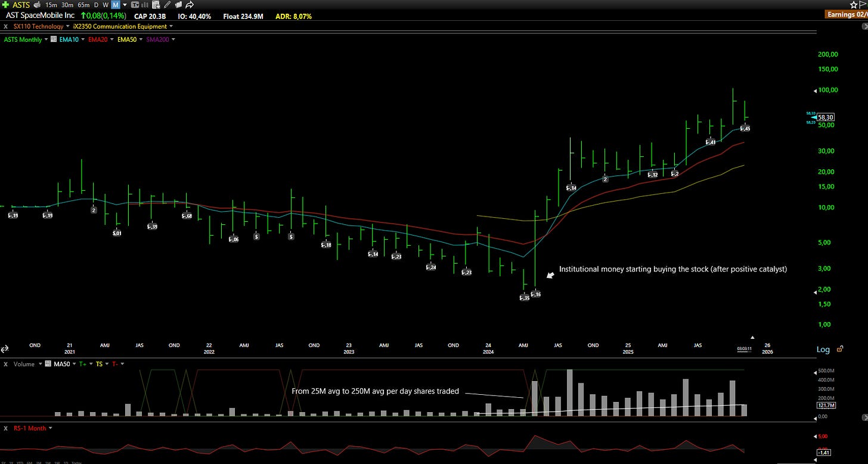Click the -1,41 RS value label

(x=824, y=453)
